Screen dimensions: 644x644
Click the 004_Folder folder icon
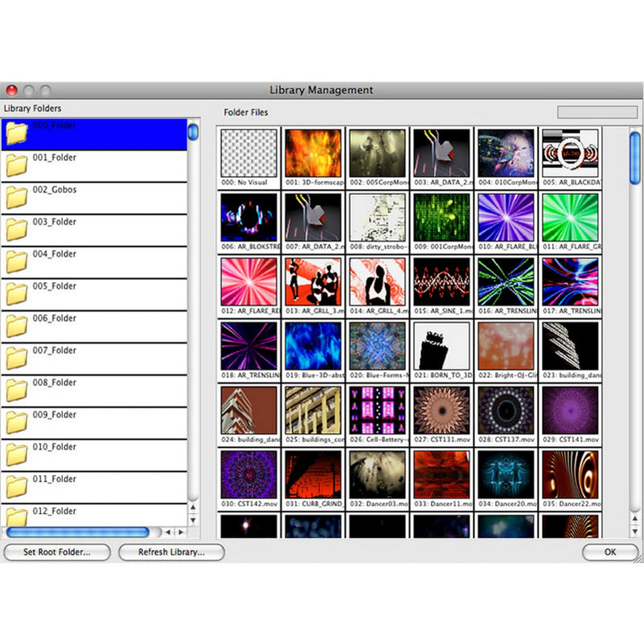point(16,260)
